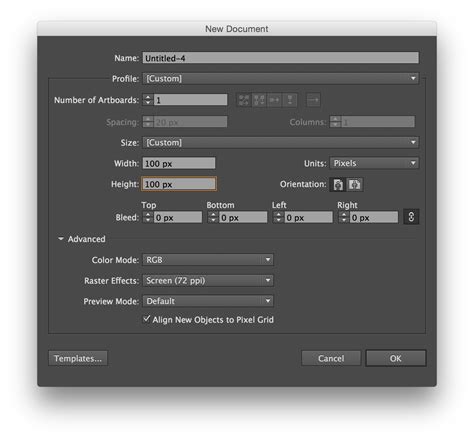
Task: Click the Left bleed stepper arrows
Action: (x=279, y=217)
